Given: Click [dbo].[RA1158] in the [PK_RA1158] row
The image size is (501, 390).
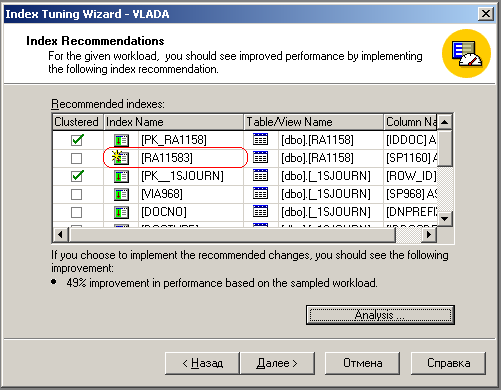Looking at the screenshot, I should click(317, 140).
